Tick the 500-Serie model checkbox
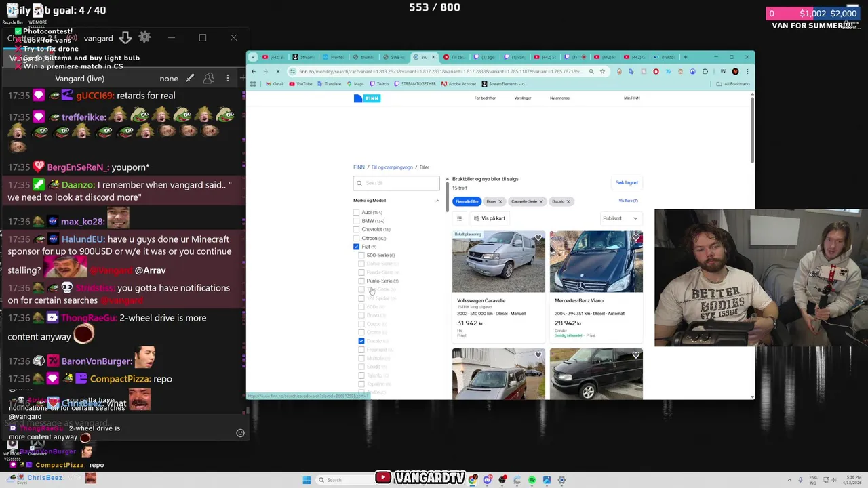 click(361, 255)
